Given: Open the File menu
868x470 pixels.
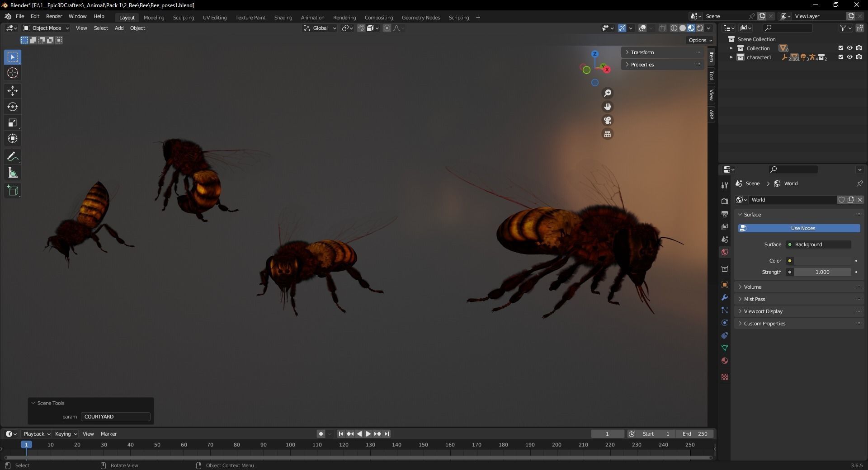Looking at the screenshot, I should pyautogui.click(x=20, y=16).
